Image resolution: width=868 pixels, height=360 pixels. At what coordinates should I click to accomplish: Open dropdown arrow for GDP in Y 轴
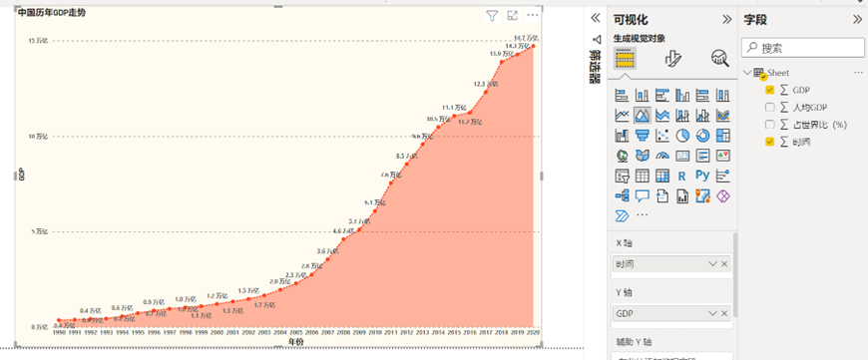712,313
